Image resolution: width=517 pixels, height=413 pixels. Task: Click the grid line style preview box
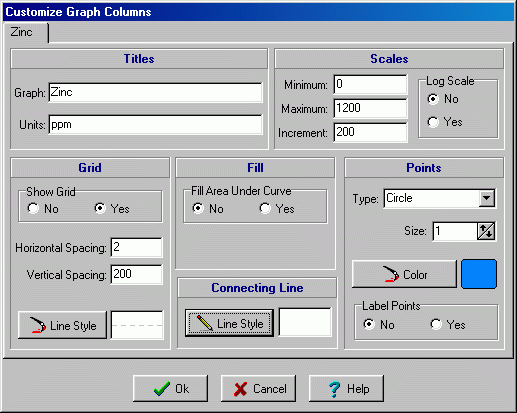click(137, 325)
